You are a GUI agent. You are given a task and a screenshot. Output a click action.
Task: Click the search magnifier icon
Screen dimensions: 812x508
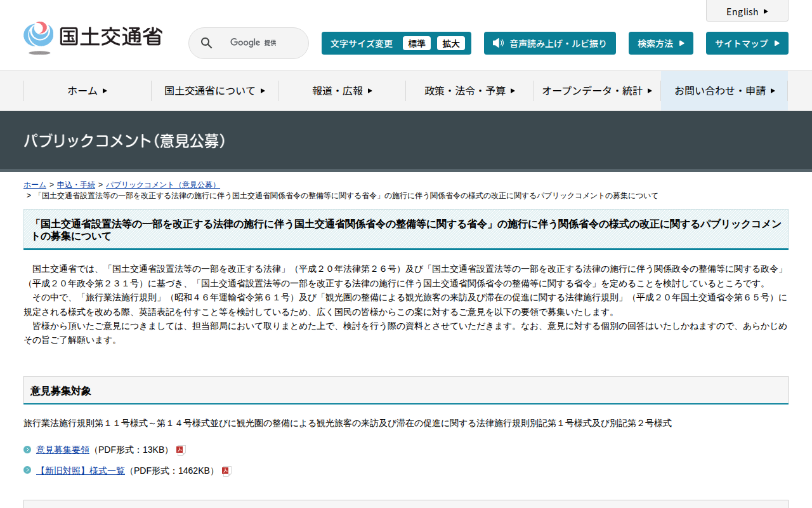pyautogui.click(x=206, y=43)
